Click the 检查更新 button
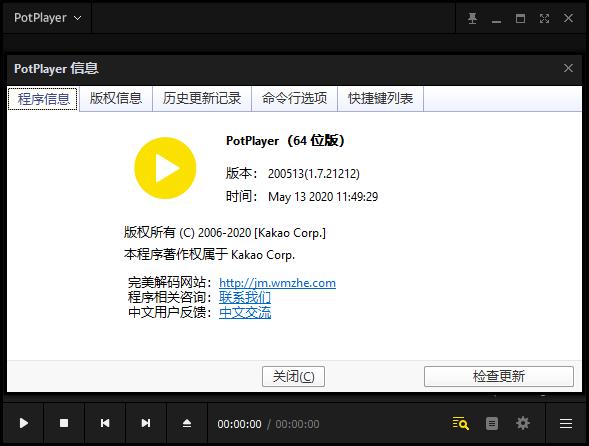Screen dimensions: 589x446 pyautogui.click(x=499, y=376)
